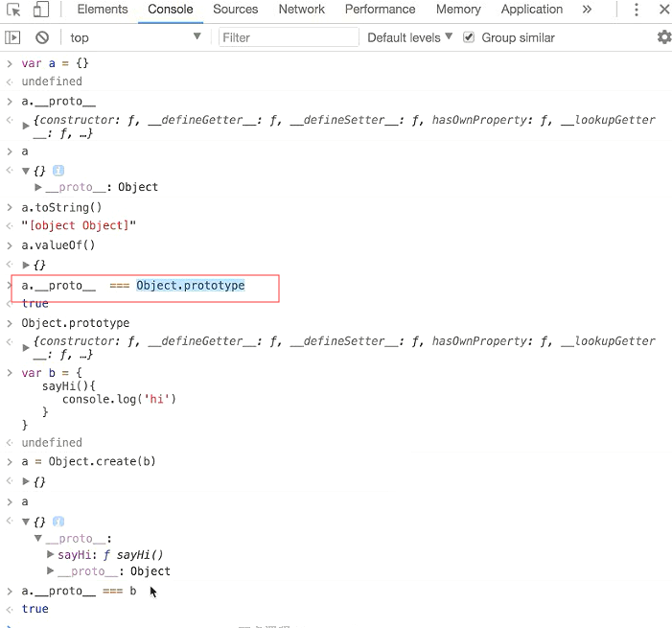Click the final true result
Image resolution: width=672 pixels, height=628 pixels.
coord(35,609)
